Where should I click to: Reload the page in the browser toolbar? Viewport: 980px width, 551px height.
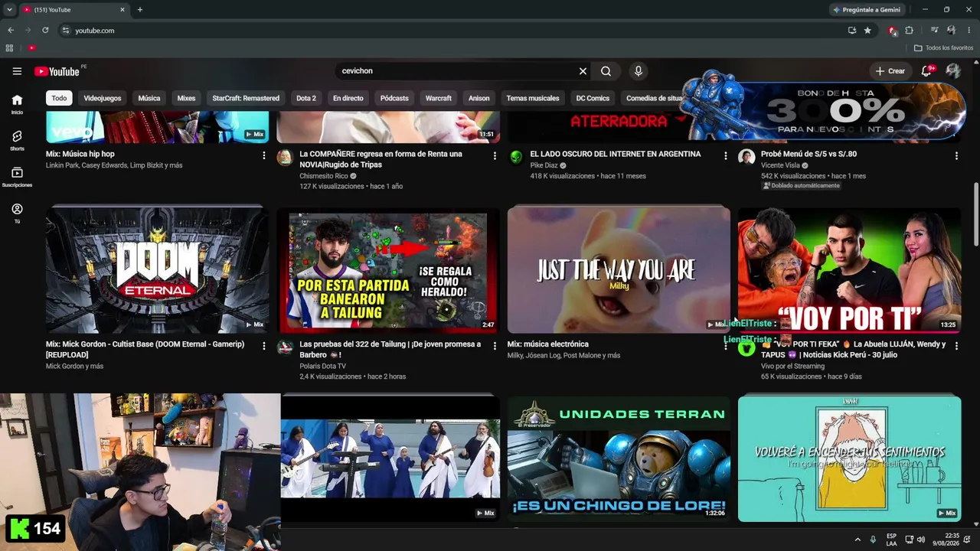tap(45, 31)
